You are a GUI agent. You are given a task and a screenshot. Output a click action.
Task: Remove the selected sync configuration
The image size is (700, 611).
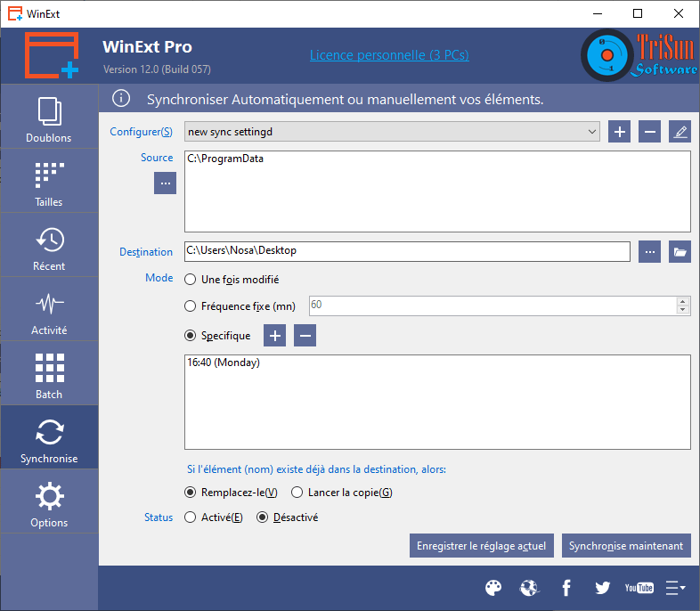click(x=649, y=132)
